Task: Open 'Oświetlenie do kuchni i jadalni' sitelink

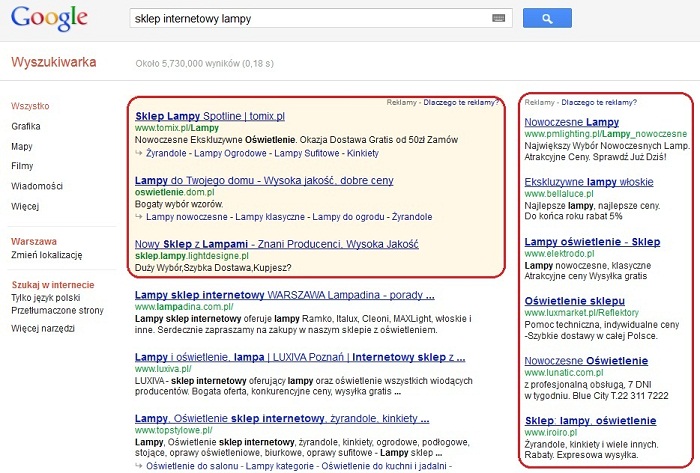Action: point(384,466)
